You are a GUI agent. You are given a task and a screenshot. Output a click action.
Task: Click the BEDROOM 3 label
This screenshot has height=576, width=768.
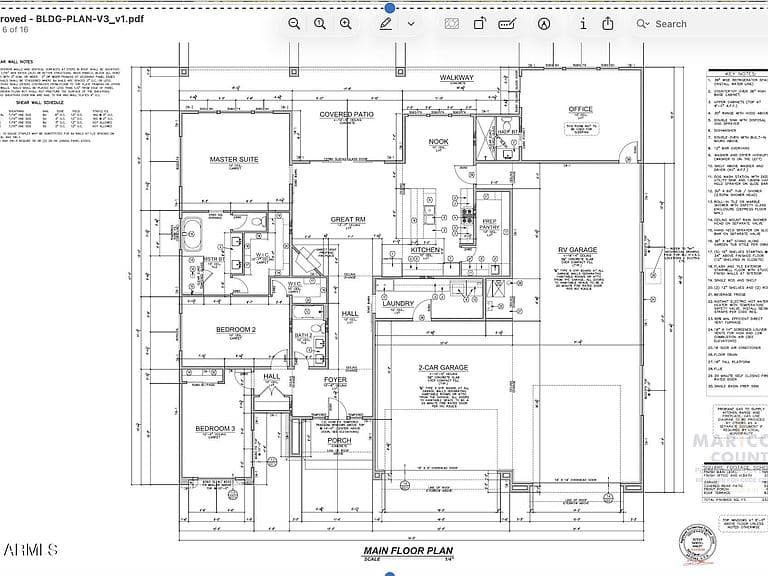pos(215,429)
